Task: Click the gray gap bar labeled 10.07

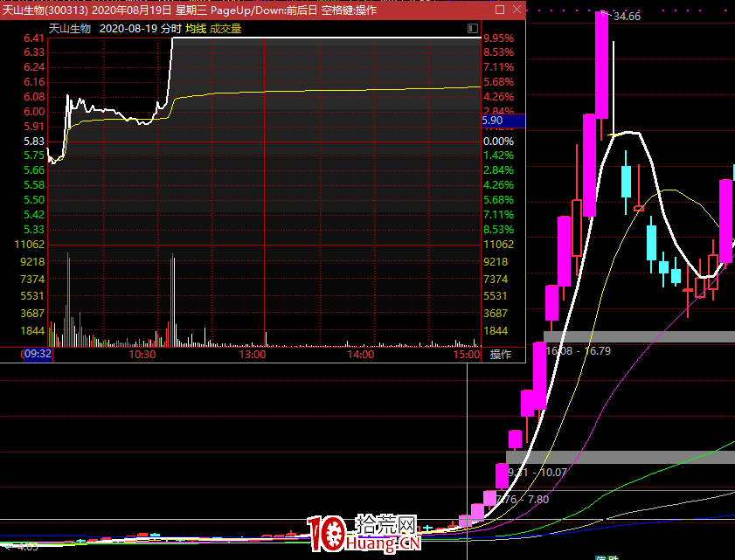Action: point(620,457)
